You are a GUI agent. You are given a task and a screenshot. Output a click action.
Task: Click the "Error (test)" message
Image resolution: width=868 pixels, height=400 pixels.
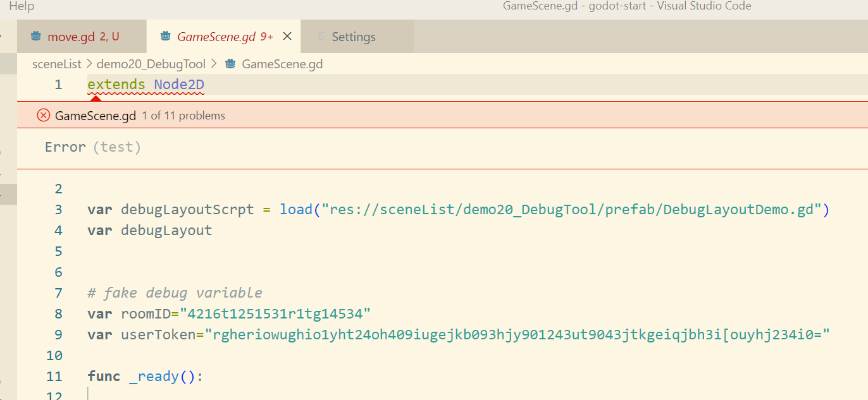pos(93,147)
